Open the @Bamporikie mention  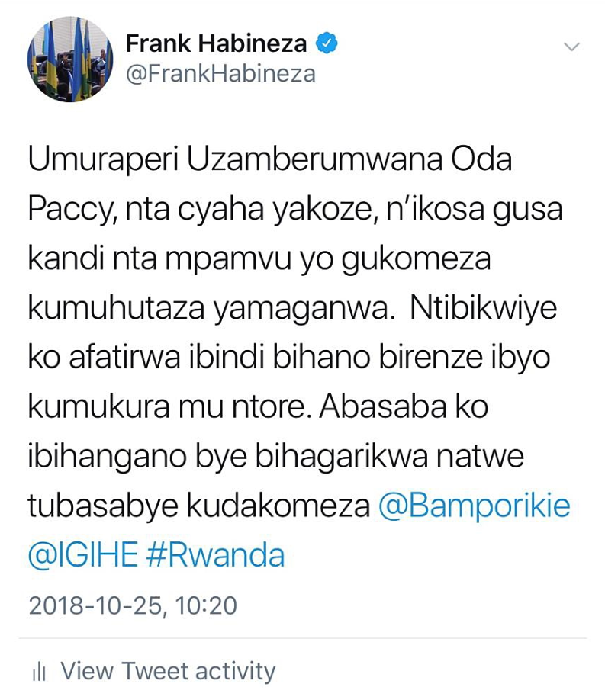coord(475,506)
